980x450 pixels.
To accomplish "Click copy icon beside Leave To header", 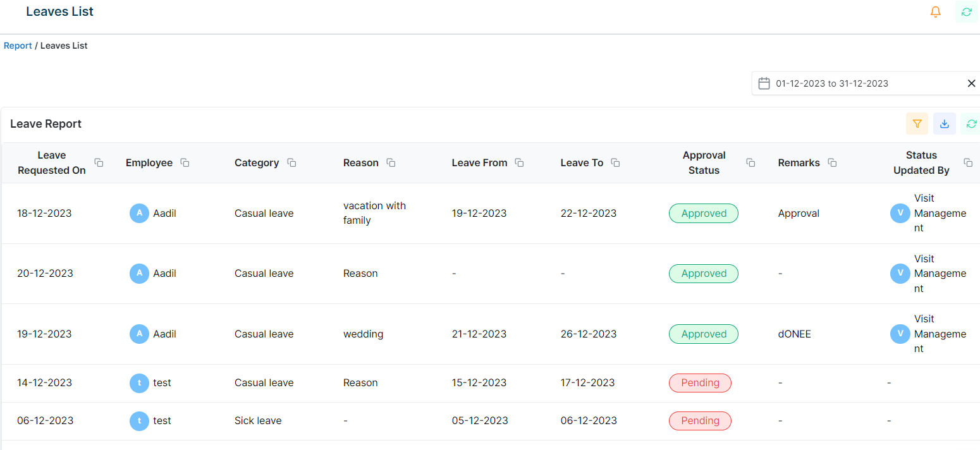I will (615, 162).
